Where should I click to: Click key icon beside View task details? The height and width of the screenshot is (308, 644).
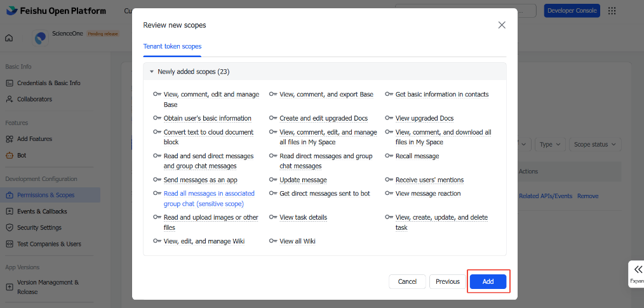[273, 217]
